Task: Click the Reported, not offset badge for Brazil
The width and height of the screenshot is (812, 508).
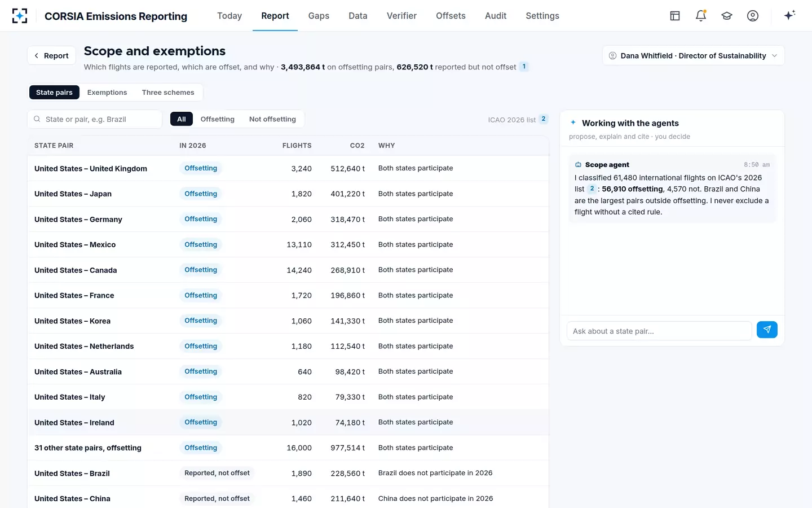Action: (217, 473)
